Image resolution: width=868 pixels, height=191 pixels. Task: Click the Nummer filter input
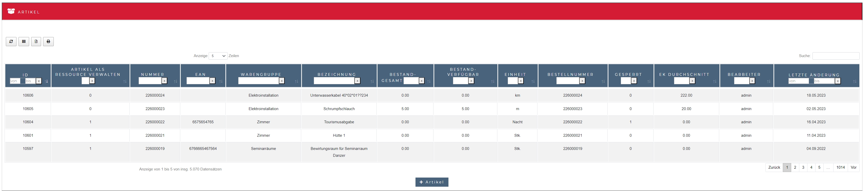coord(150,81)
